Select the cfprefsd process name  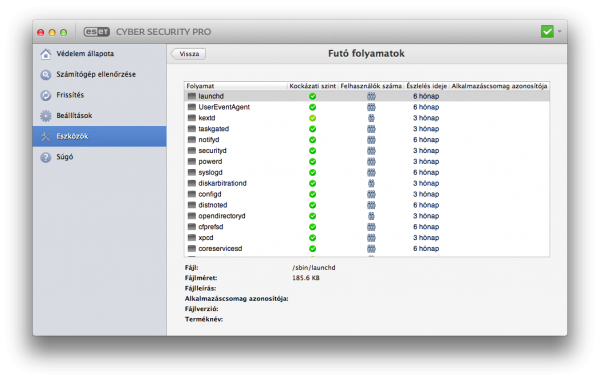[x=210, y=227]
